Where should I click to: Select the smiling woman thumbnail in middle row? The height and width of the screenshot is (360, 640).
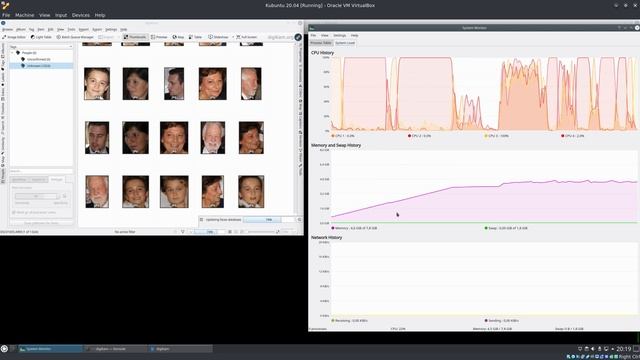tap(174, 138)
